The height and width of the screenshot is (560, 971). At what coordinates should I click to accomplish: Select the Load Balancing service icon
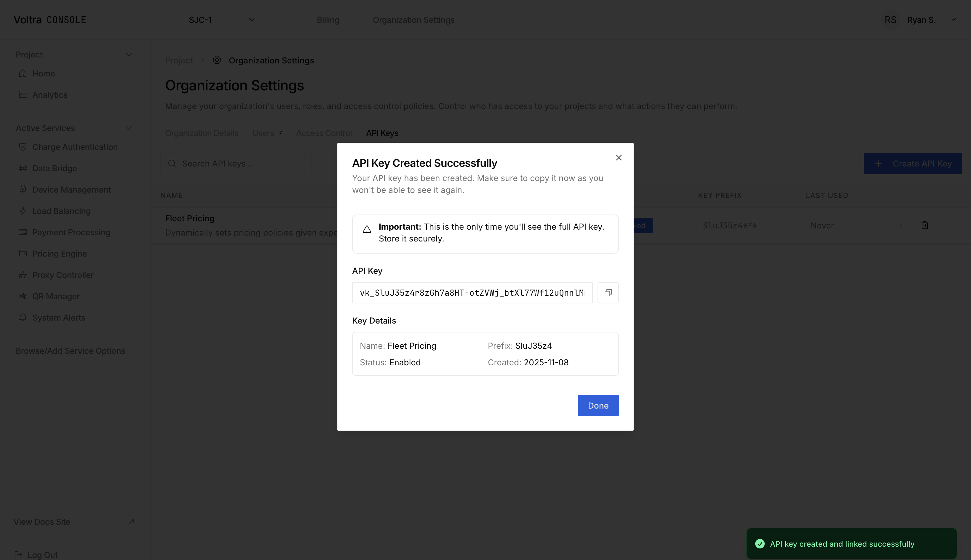(23, 211)
